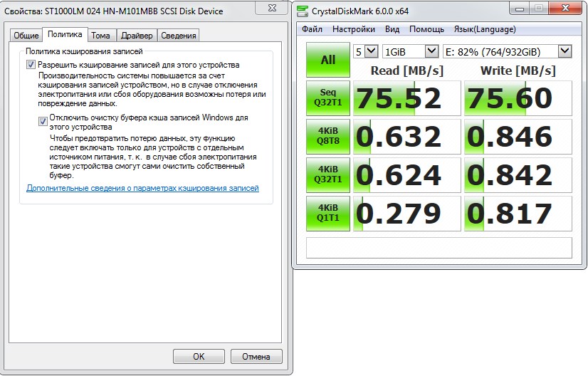The width and height of the screenshot is (588, 376).
Task: Click the 4KiB Q8T8 write value 0.846
Action: 518,137
